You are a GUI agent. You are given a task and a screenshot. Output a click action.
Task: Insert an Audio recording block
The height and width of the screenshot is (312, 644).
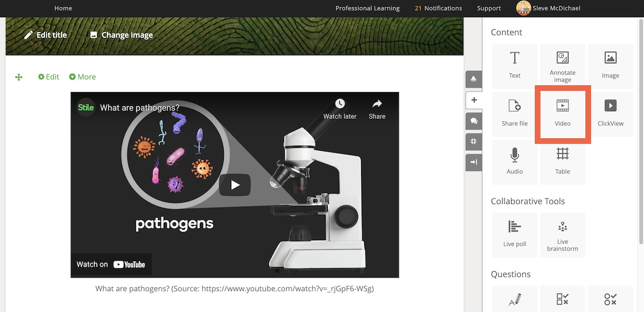(x=515, y=162)
